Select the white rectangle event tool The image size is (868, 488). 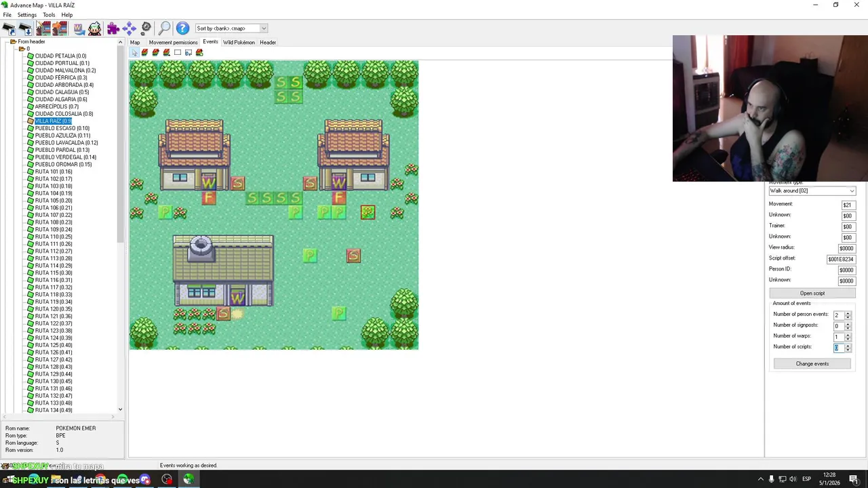pos(178,52)
